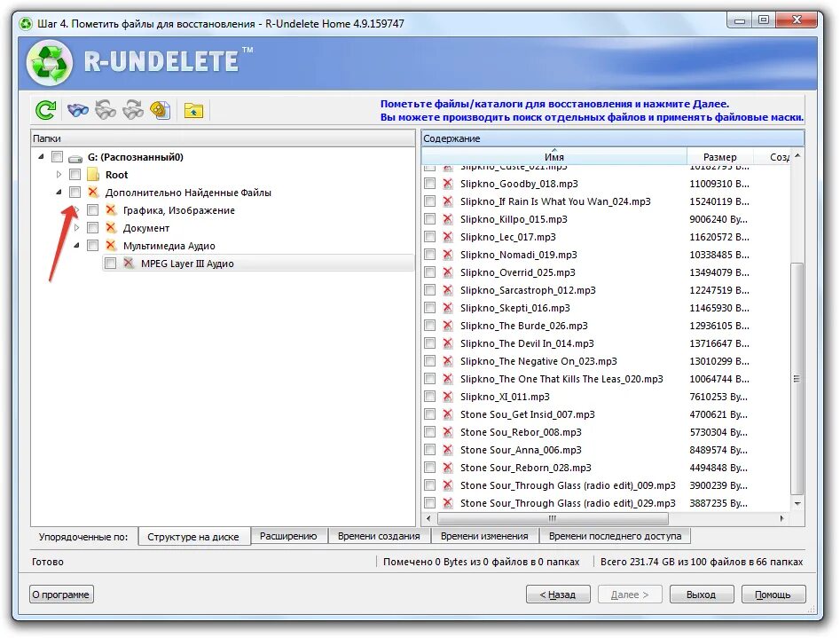Tick the Документ checkbox
840x638 pixels.
coord(92,227)
